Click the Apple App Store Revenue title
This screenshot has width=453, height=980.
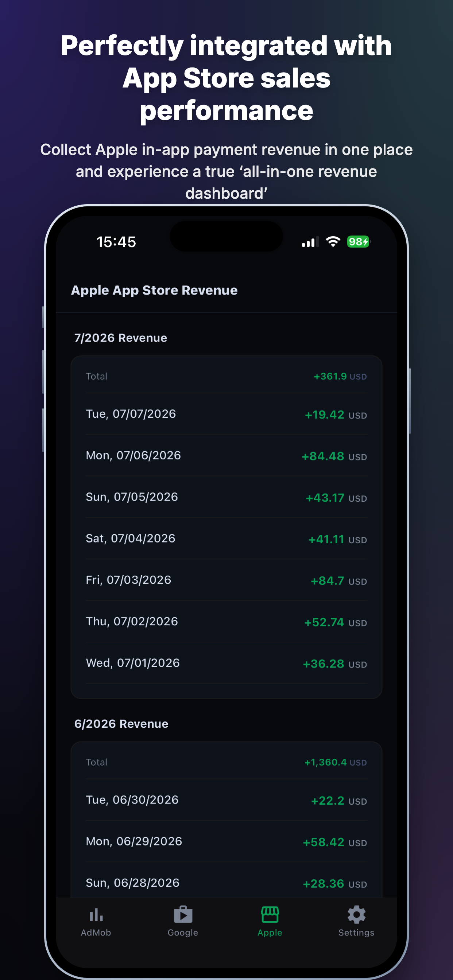[154, 290]
